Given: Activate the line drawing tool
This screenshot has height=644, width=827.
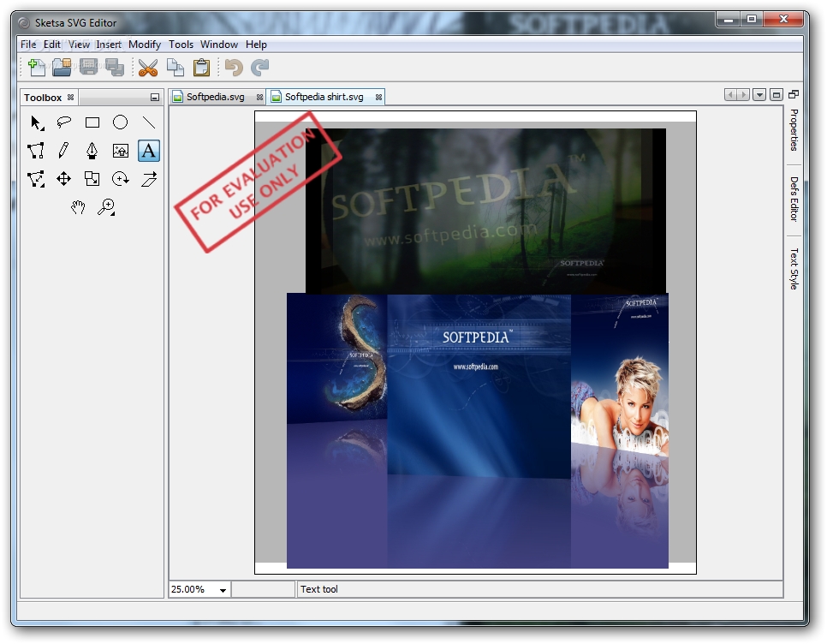Looking at the screenshot, I should click(149, 123).
